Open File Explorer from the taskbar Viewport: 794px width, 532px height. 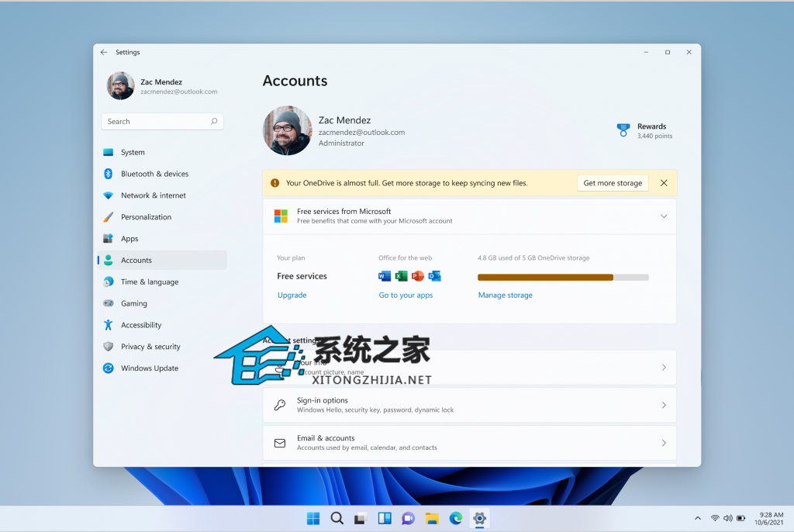[x=432, y=518]
